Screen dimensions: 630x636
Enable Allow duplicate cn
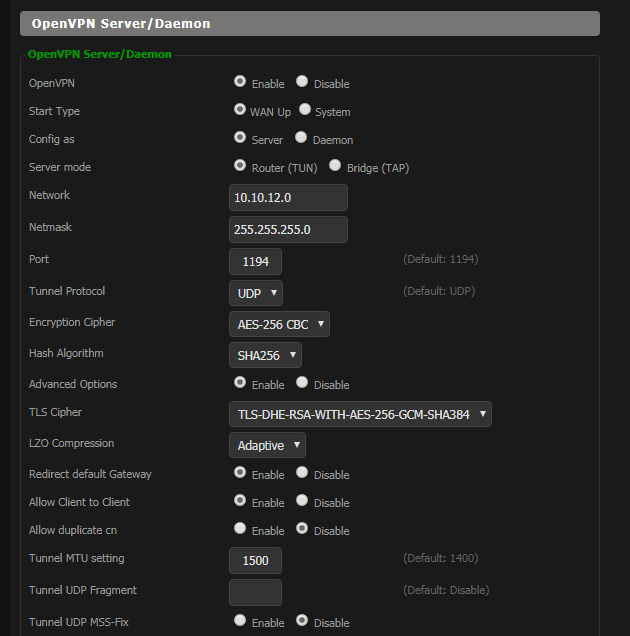240,529
